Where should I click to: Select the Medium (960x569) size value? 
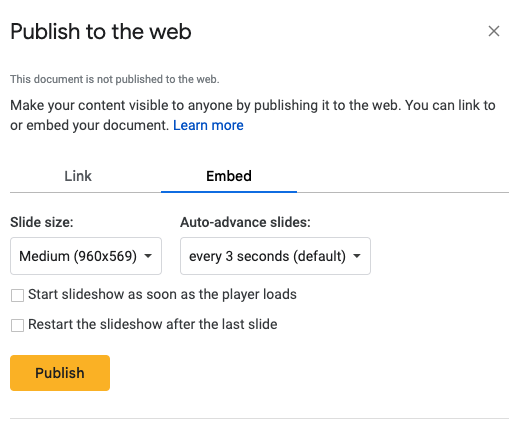tap(78, 256)
